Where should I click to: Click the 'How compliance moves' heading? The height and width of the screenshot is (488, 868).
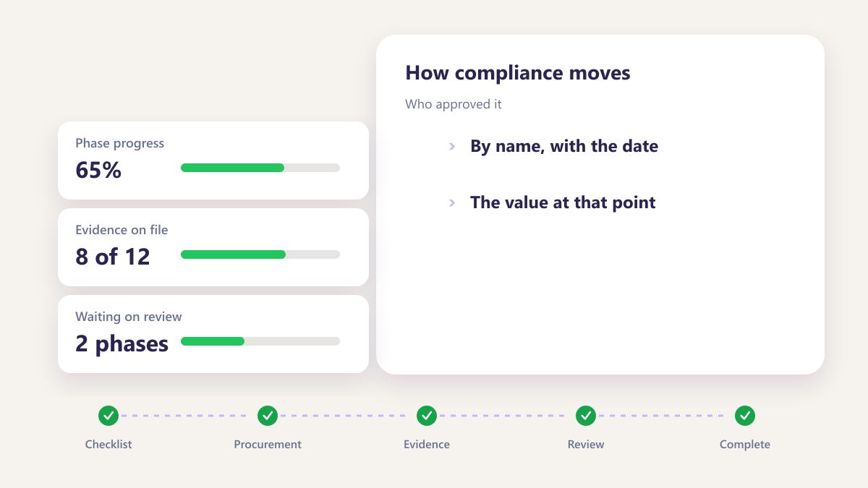pyautogui.click(x=518, y=73)
